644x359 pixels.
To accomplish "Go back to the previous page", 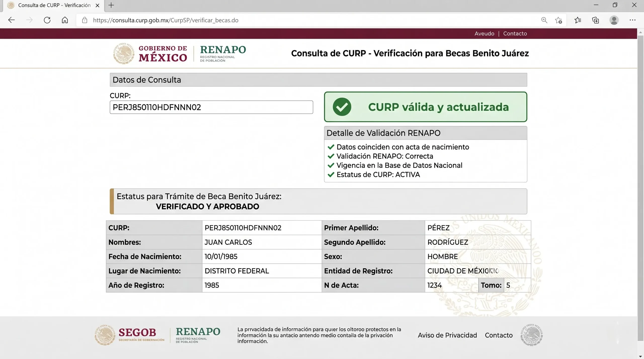I will [11, 20].
